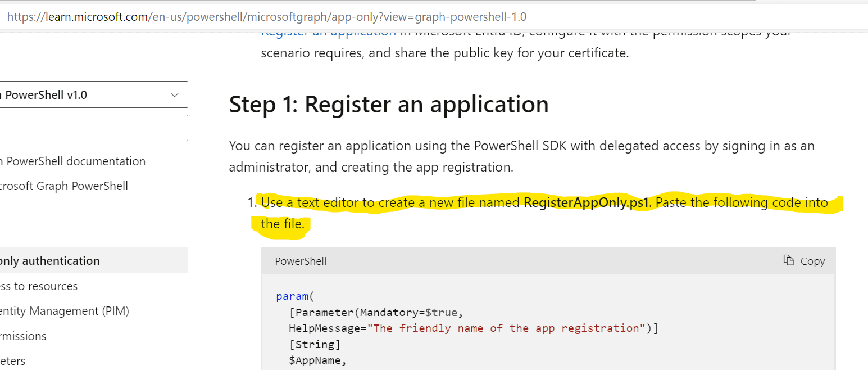Screen dimensions: 868x370
Task: Click the [String] type line in the code
Action: coord(315,344)
